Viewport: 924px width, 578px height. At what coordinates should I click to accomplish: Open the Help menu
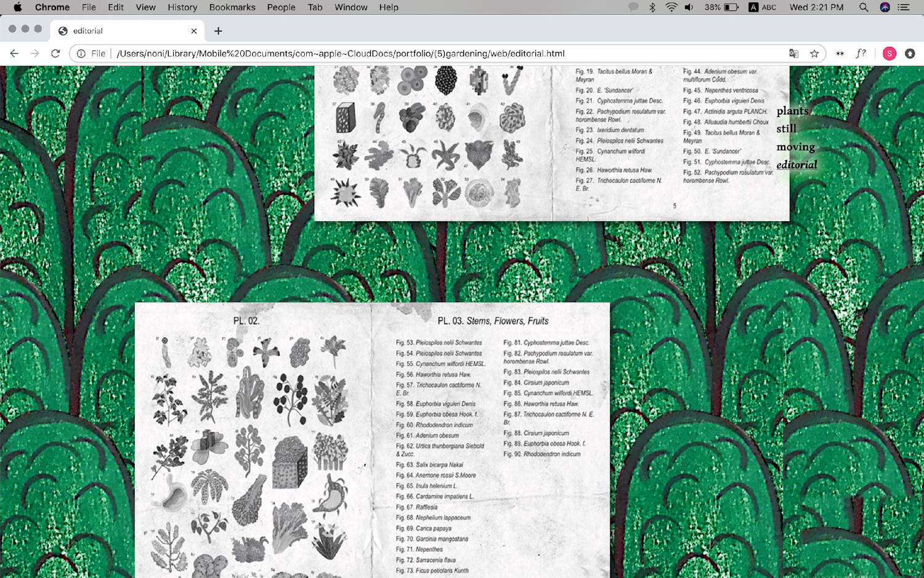point(389,7)
